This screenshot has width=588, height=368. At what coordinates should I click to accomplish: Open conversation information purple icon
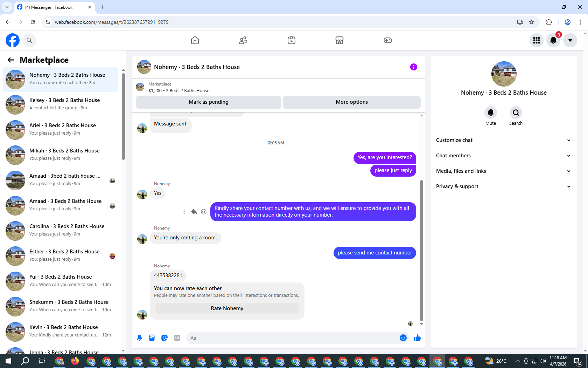pos(414,67)
